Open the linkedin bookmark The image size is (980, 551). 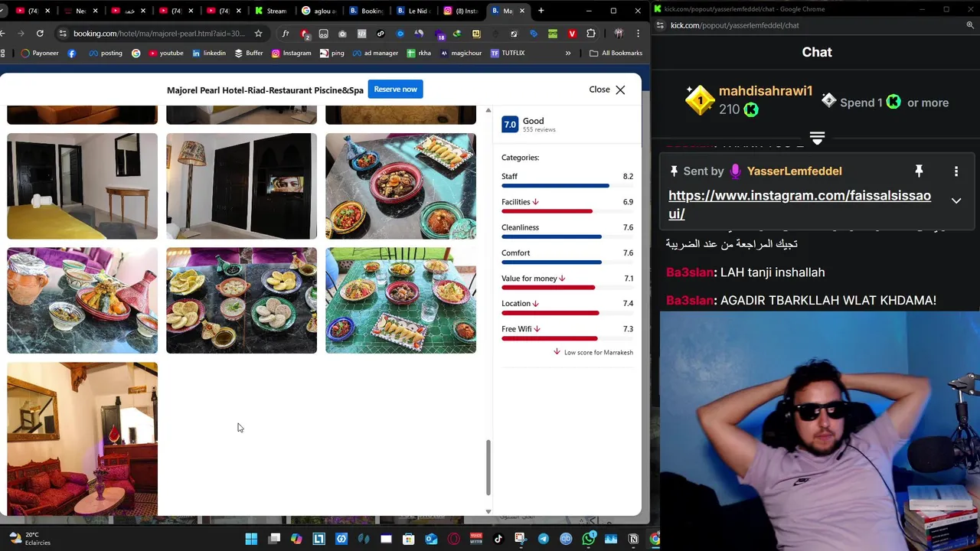(x=209, y=53)
